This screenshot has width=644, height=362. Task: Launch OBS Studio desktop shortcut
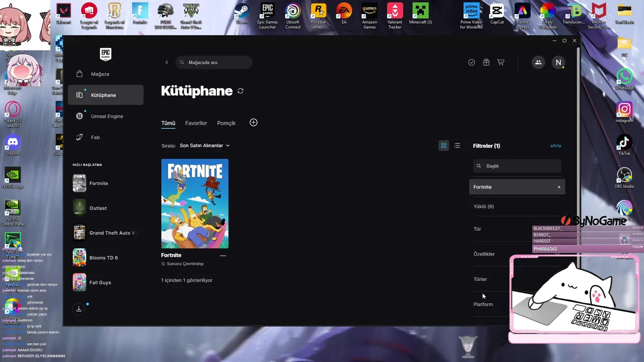624,178
